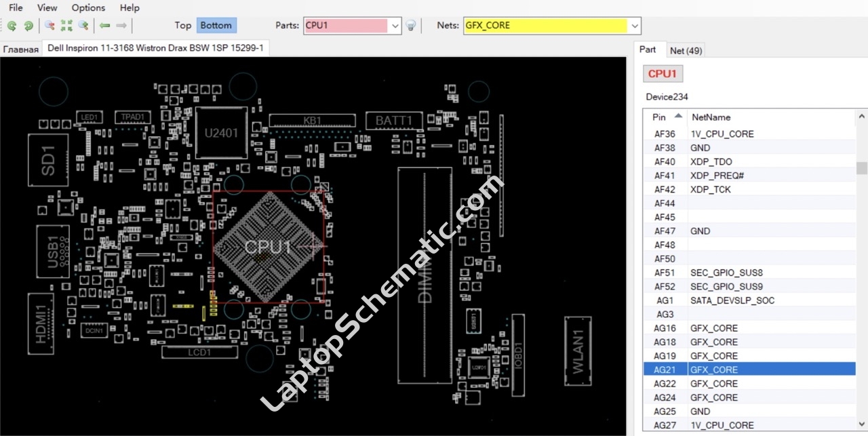
Task: Select pin AF47 row
Action: [749, 231]
